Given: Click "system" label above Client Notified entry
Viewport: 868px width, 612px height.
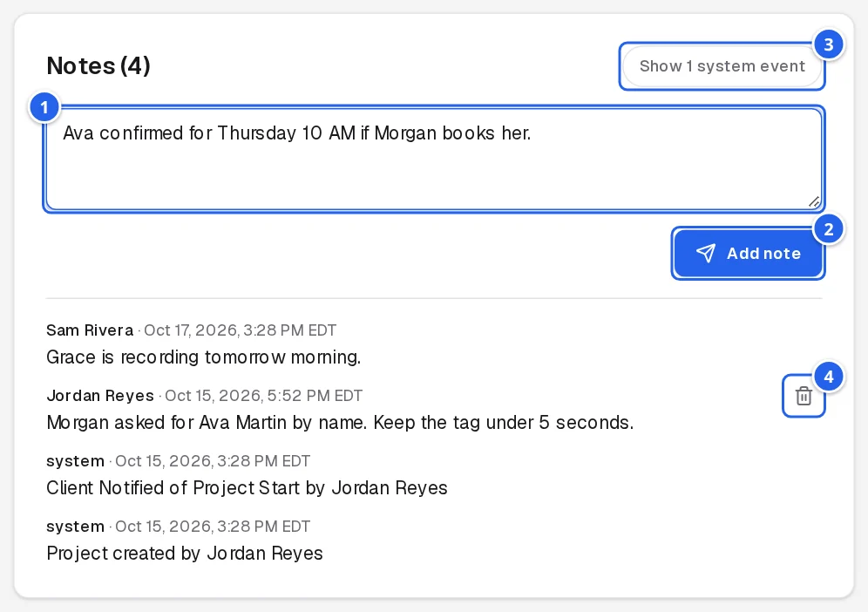Looking at the screenshot, I should pos(75,461).
